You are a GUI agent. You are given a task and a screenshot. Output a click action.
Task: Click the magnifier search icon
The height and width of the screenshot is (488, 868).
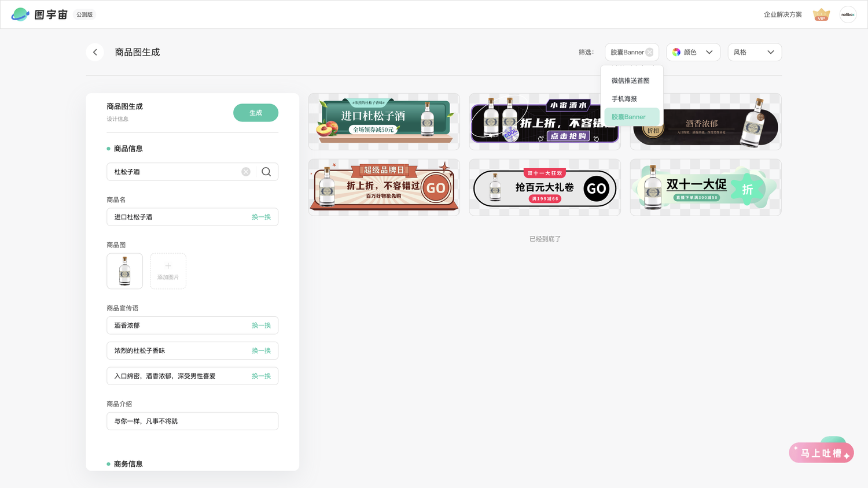pyautogui.click(x=266, y=172)
